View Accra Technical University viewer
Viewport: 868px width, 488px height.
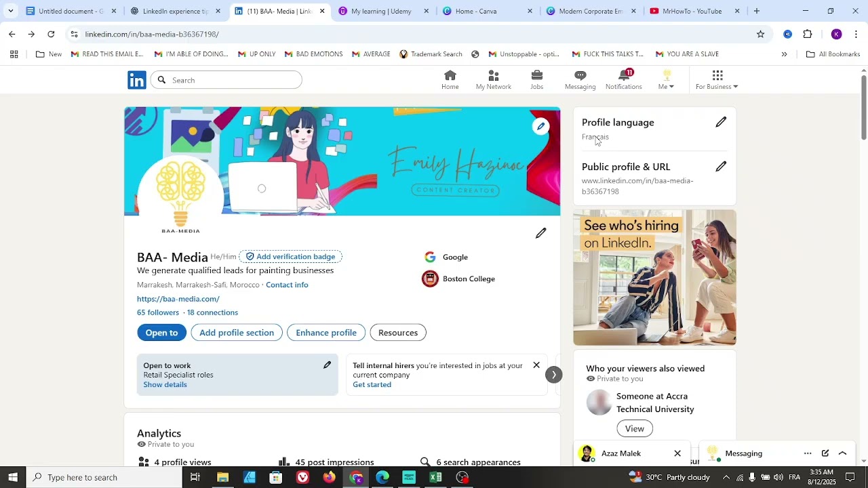(x=635, y=428)
